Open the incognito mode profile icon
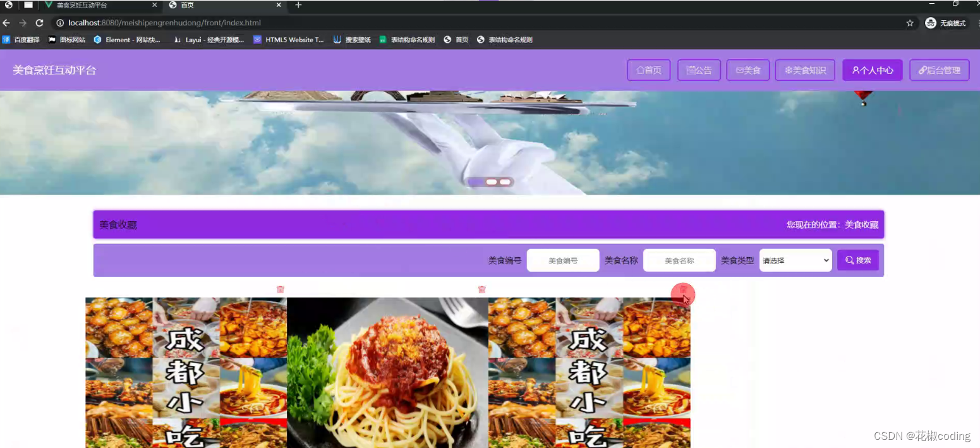Viewport: 980px width, 448px height. tap(931, 23)
